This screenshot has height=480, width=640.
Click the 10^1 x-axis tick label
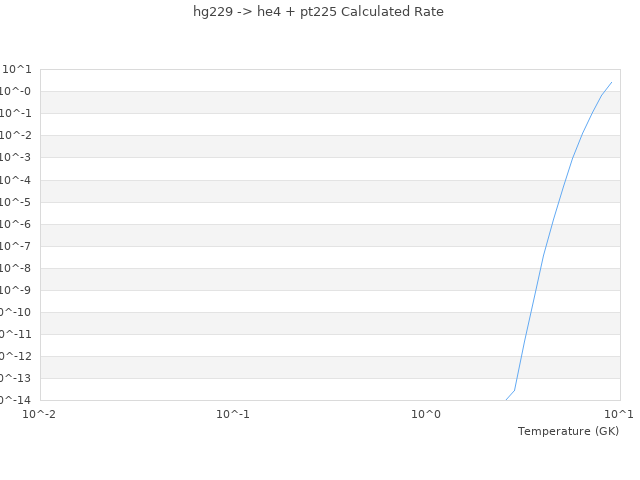(x=618, y=414)
